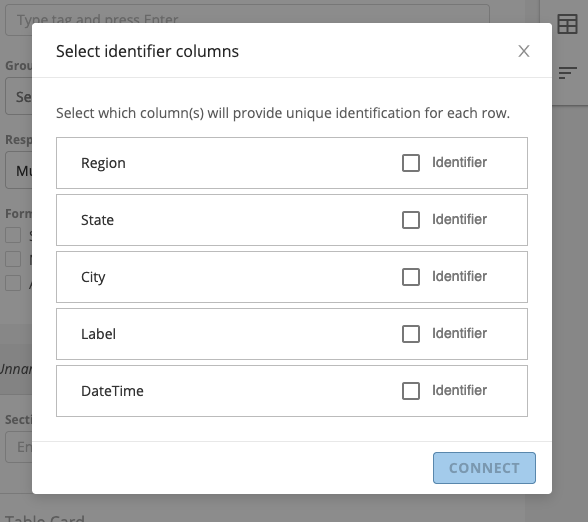Select the City column row
The height and width of the screenshot is (522, 588).
pyautogui.click(x=292, y=277)
